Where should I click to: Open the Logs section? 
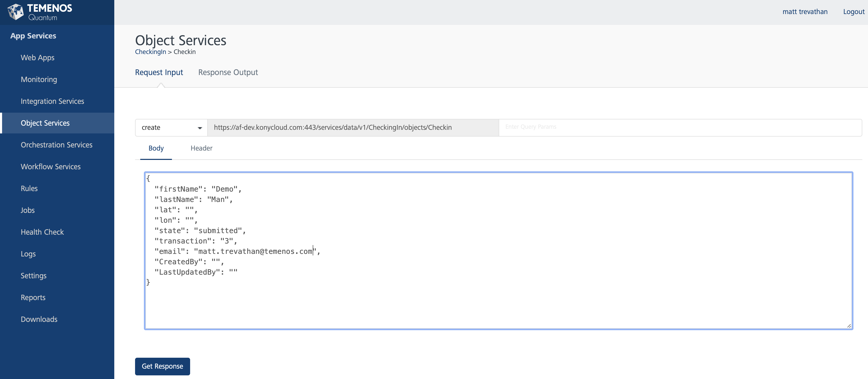(28, 254)
